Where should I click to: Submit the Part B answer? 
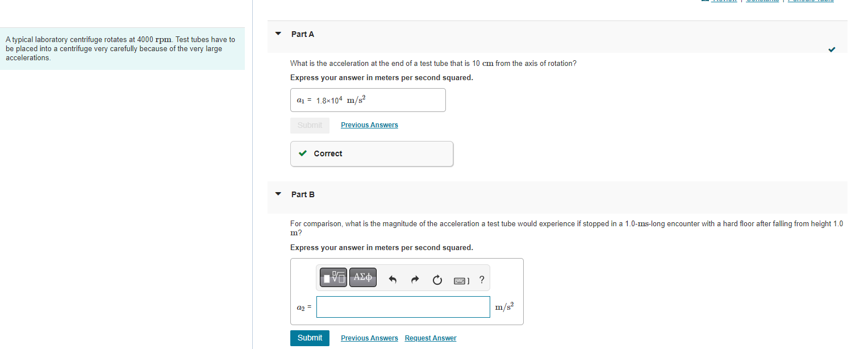(x=310, y=338)
